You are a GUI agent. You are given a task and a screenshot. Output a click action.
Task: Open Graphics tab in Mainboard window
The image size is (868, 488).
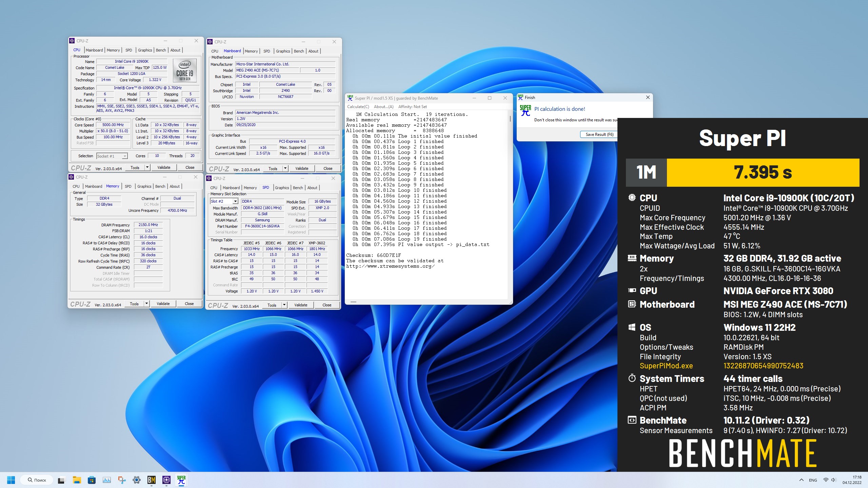[x=283, y=51]
